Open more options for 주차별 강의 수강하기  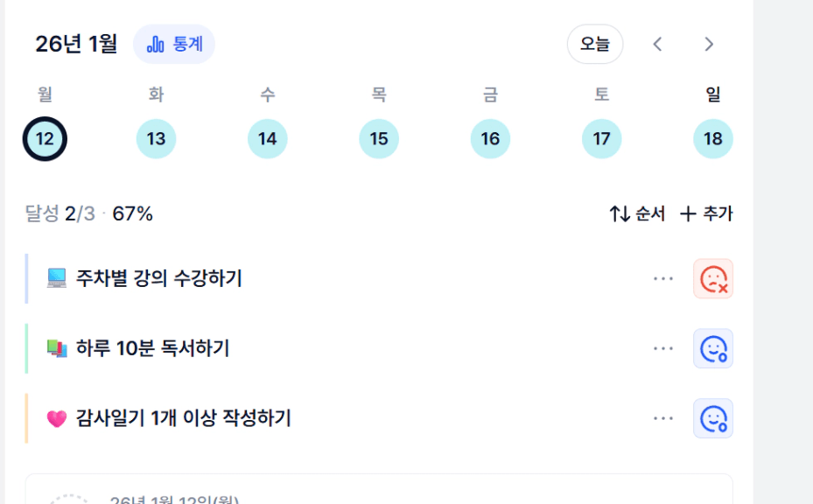[663, 278]
